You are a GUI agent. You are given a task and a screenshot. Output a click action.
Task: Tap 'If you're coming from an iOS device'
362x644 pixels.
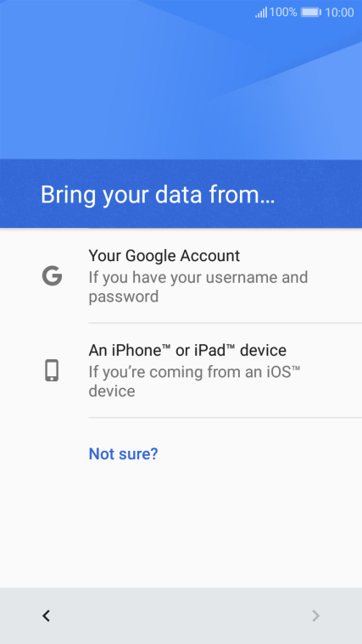click(x=194, y=381)
